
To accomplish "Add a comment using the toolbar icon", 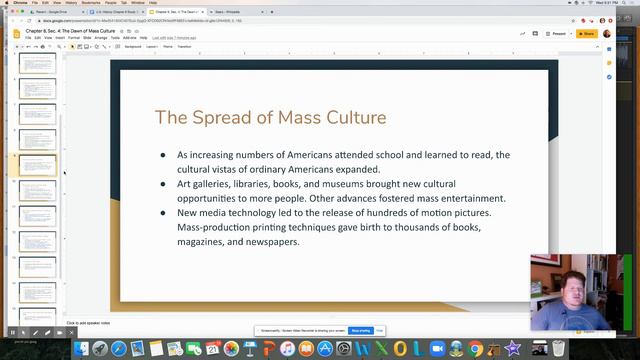I will pyautogui.click(x=118, y=47).
